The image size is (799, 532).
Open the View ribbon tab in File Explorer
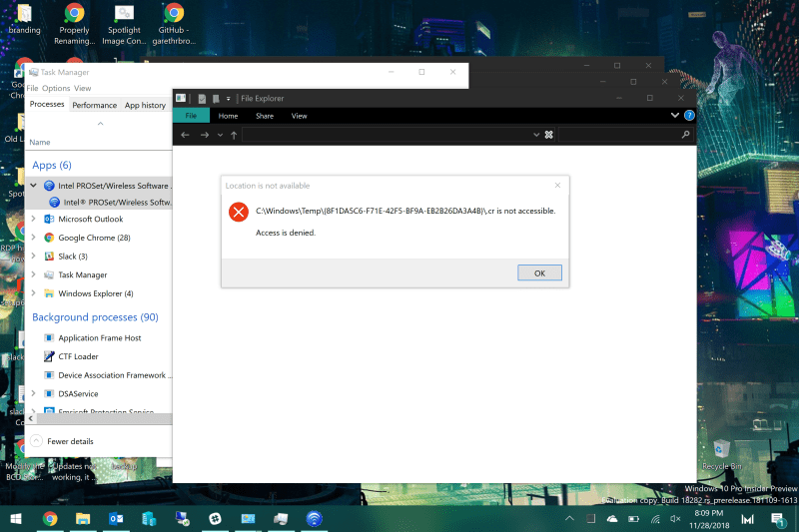(x=299, y=116)
